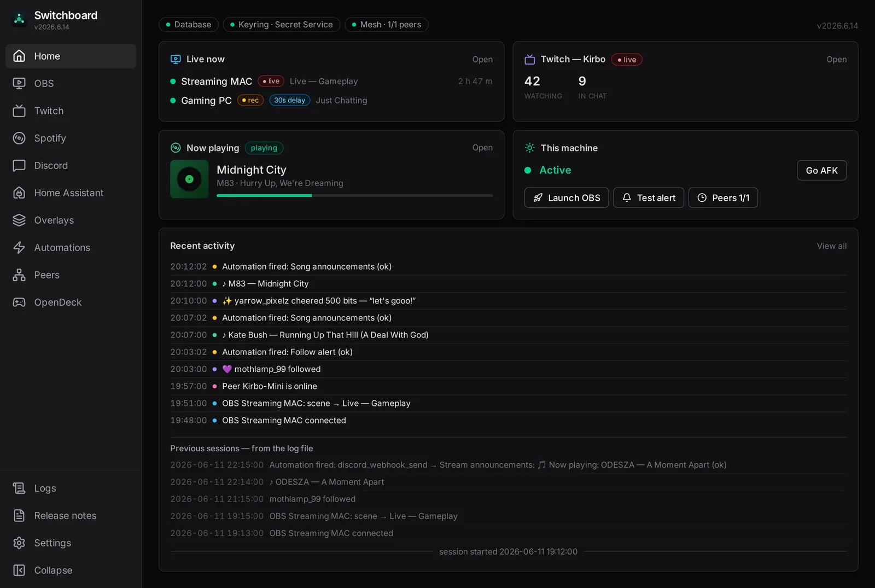Click the discord_webhook_send automation log entry
The height and width of the screenshot is (588, 875).
click(x=508, y=465)
